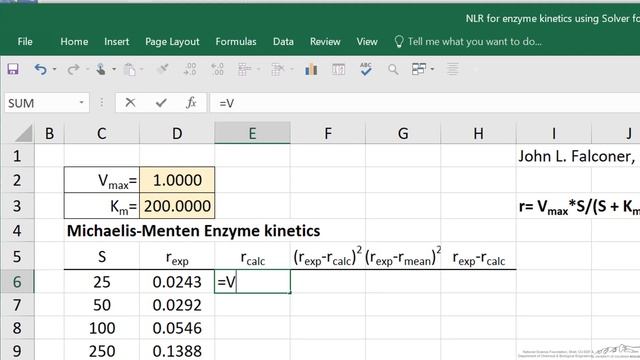Click the ABC Spelling check icon
Image resolution: width=640 pixels, height=360 pixels.
coord(366,69)
